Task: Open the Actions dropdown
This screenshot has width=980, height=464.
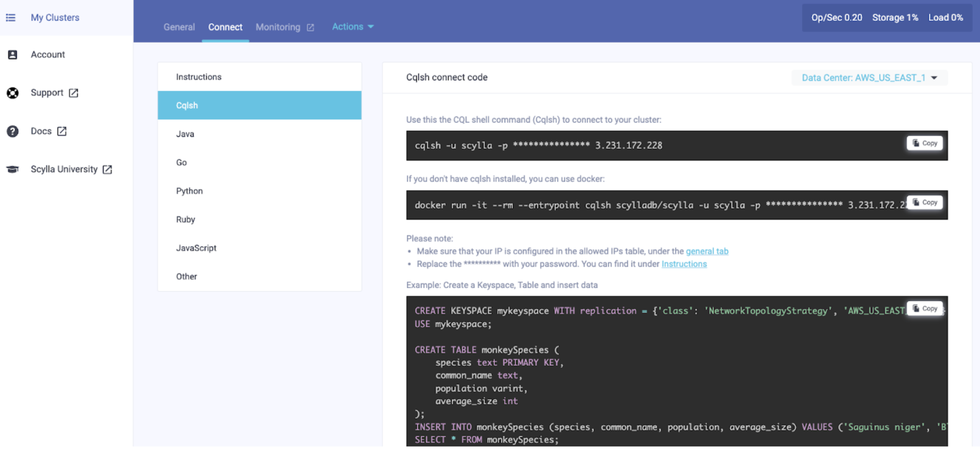Action: tap(353, 26)
